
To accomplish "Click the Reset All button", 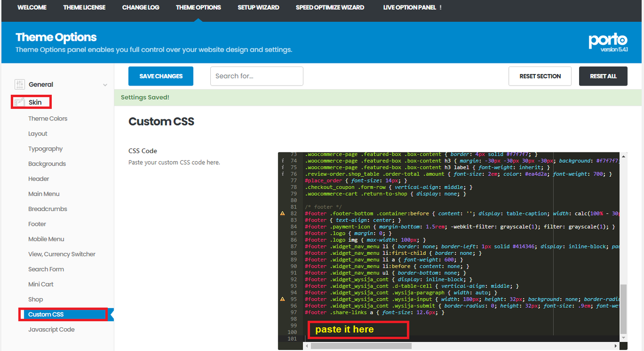I will [603, 76].
